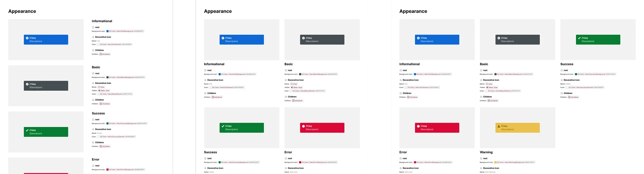Click the children slot tag under Basic in the left panel
The image size is (644, 174).
point(105,104)
